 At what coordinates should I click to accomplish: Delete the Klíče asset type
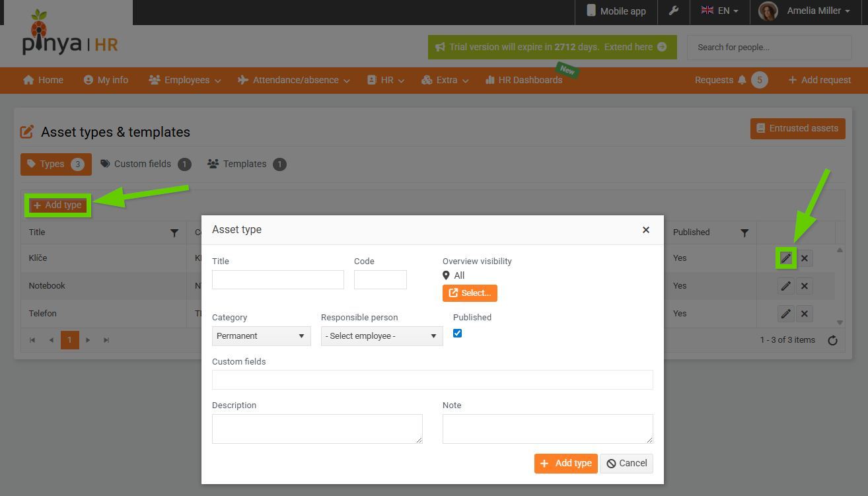(804, 258)
